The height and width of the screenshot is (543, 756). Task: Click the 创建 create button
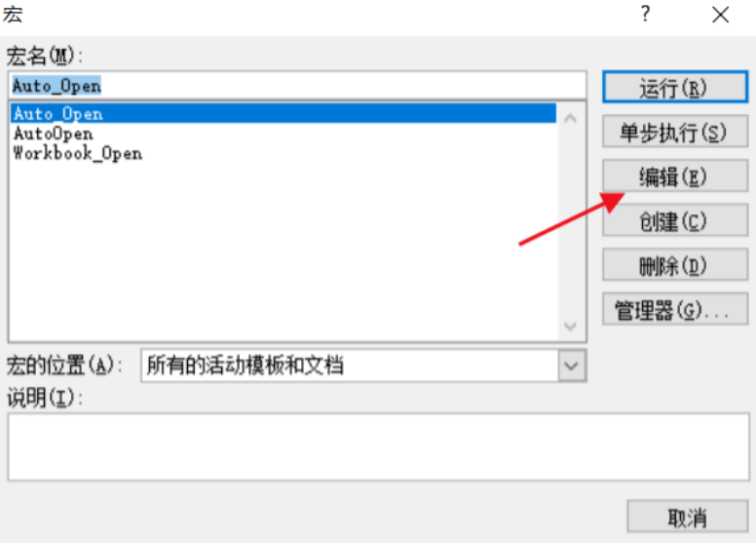point(675,220)
